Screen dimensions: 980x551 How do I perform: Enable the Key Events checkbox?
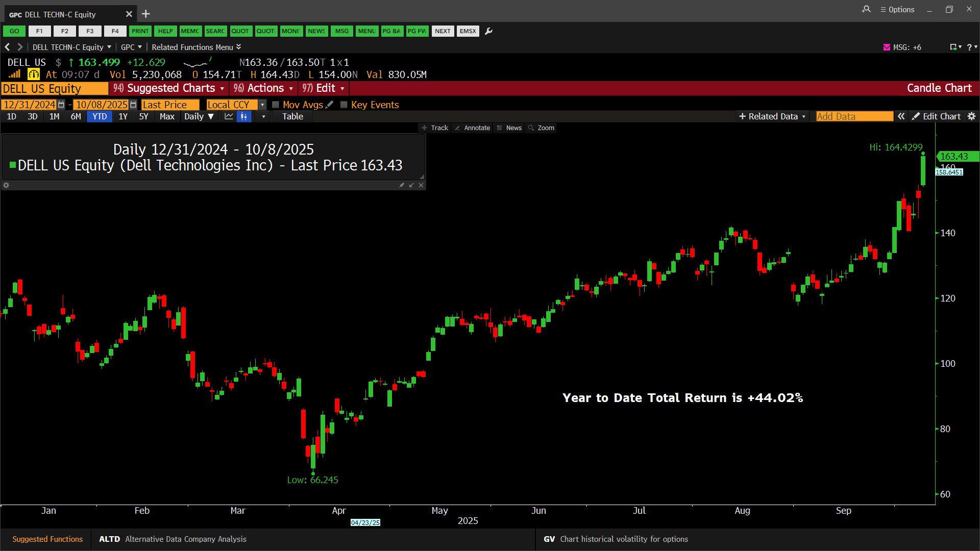[x=344, y=105]
